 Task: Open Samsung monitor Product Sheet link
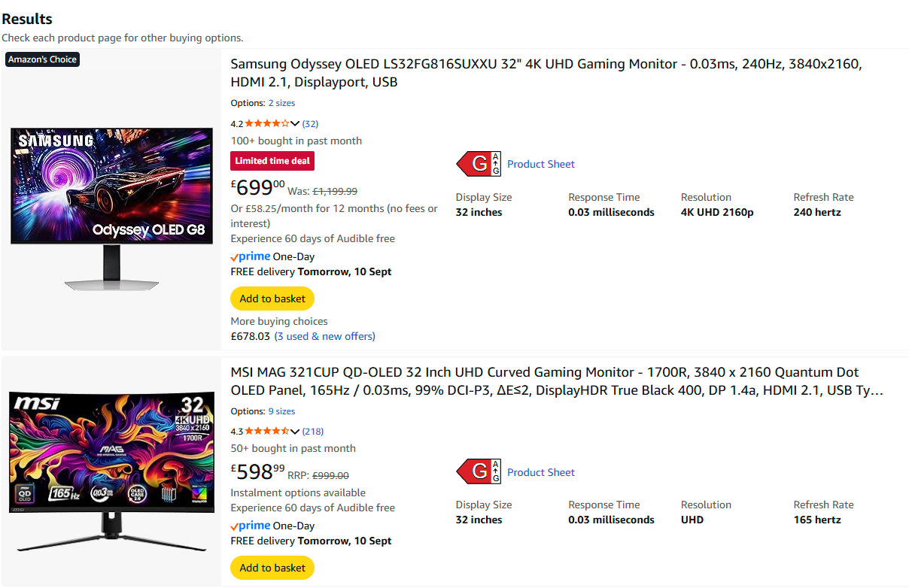pos(541,164)
